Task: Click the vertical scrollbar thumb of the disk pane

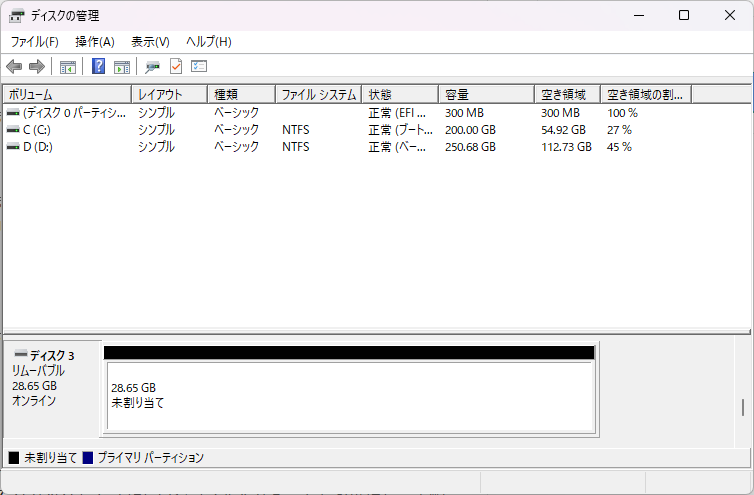Action: (743, 407)
